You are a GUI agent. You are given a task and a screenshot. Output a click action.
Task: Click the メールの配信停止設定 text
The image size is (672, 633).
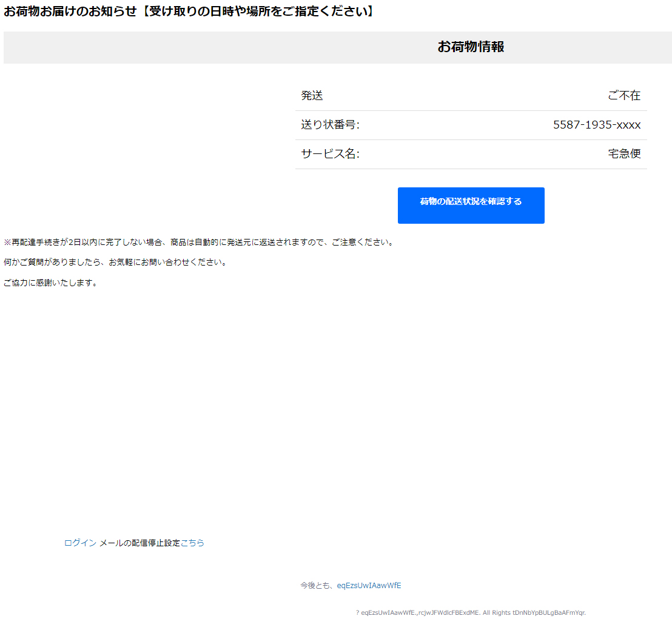click(139, 543)
